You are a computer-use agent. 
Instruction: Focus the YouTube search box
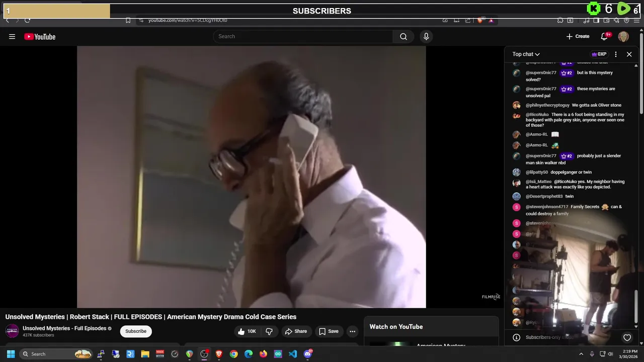click(x=303, y=36)
